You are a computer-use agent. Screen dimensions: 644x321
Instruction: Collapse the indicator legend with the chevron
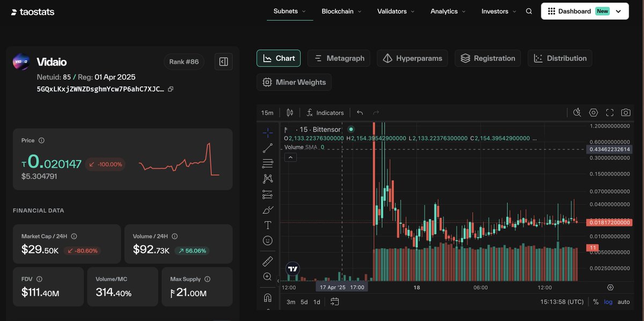pos(290,157)
